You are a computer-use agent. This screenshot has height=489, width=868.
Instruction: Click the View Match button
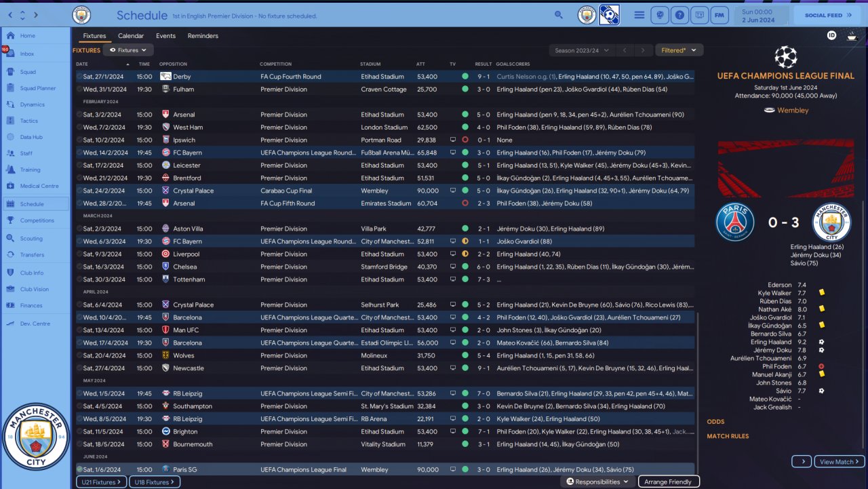point(839,462)
